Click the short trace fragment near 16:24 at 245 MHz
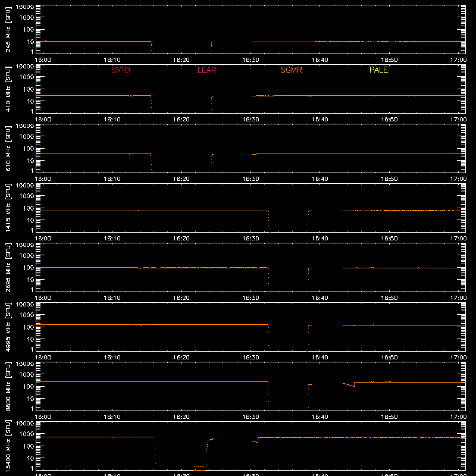Screen dimensions: 476x476 coord(212,46)
